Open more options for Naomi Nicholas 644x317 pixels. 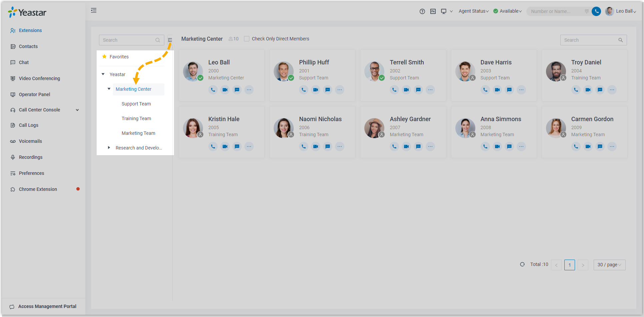[340, 146]
